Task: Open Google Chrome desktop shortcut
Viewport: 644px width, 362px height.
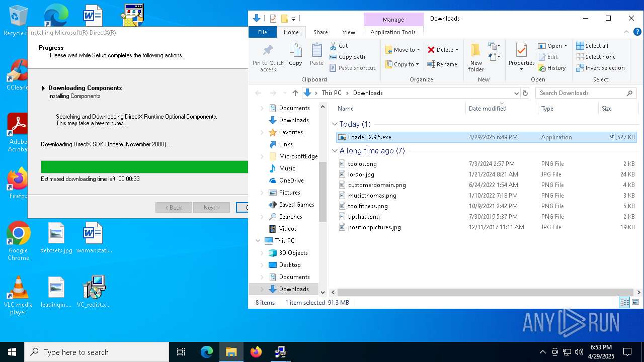Action: [18, 241]
